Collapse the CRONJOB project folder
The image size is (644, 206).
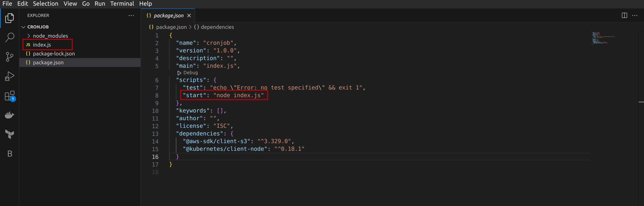pos(37,27)
